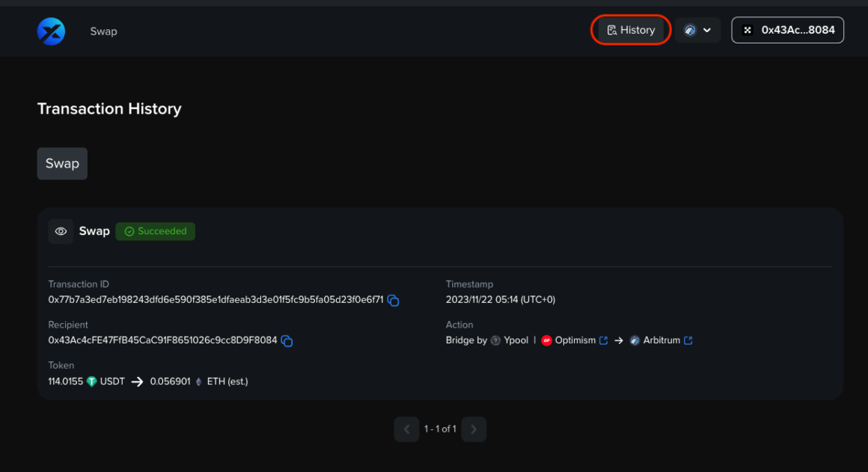Copy the Transaction ID using the copy icon

(394, 300)
